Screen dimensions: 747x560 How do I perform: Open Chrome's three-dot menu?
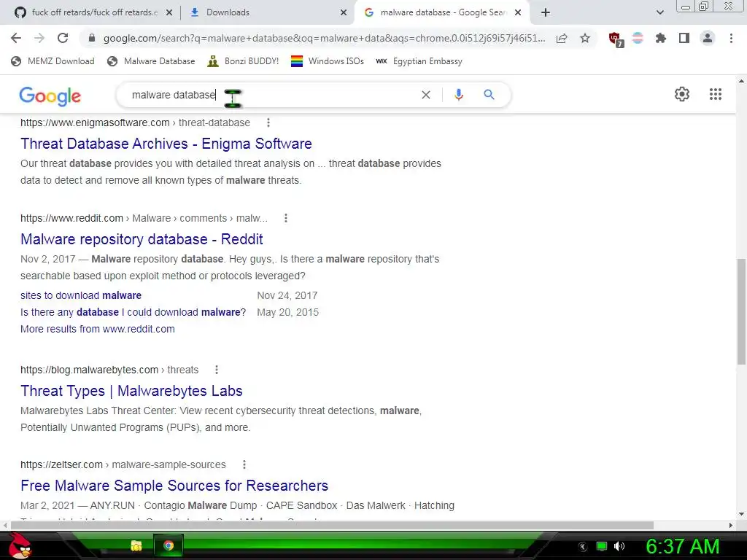pyautogui.click(x=731, y=38)
